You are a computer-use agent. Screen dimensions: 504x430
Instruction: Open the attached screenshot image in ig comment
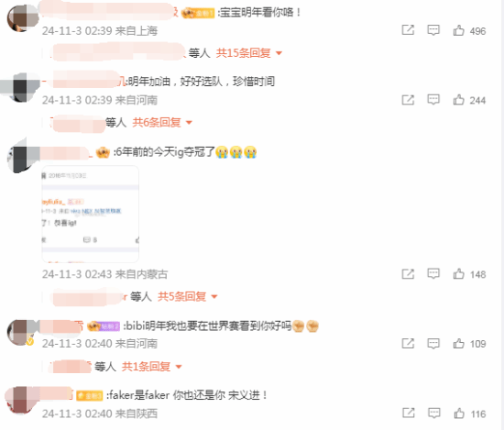coord(91,215)
